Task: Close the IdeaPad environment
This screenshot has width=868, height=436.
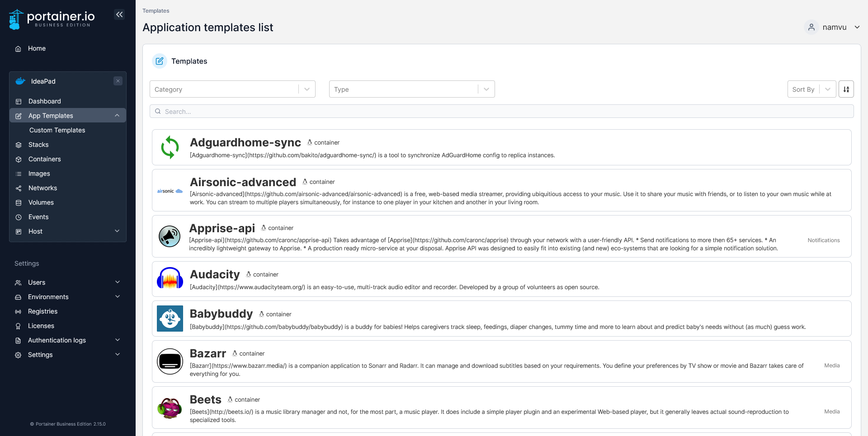Action: pyautogui.click(x=118, y=81)
